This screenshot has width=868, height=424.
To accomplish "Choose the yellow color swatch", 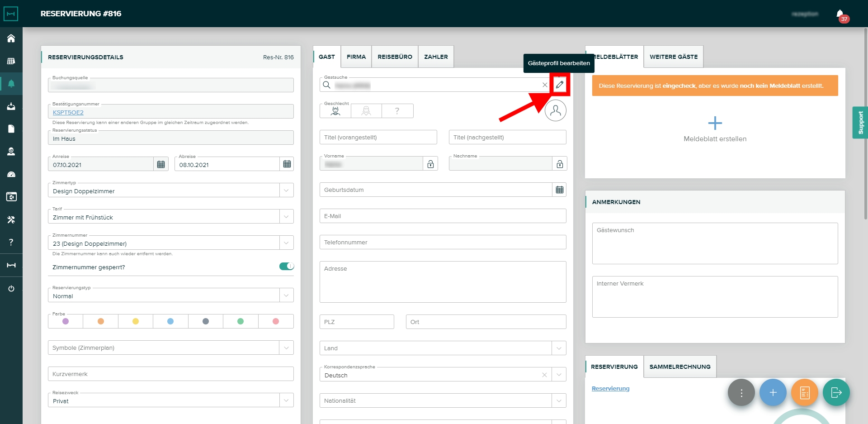I will [136, 321].
